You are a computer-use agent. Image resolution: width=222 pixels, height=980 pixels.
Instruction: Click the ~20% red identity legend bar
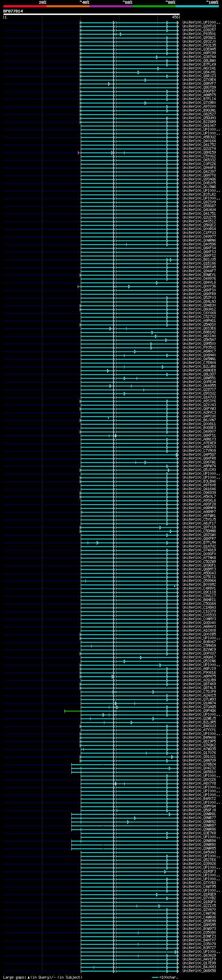tap(25, 6)
